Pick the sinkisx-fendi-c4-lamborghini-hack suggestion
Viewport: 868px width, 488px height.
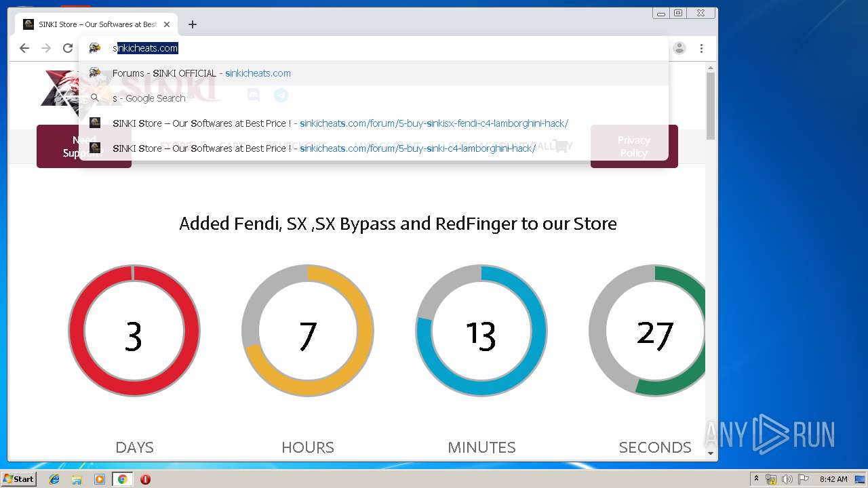(374, 123)
